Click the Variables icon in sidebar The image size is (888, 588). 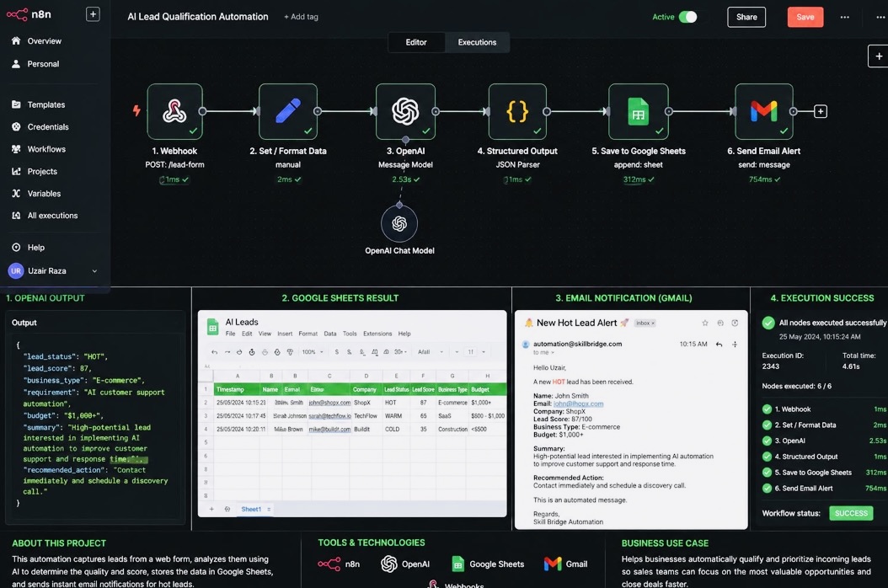click(16, 193)
